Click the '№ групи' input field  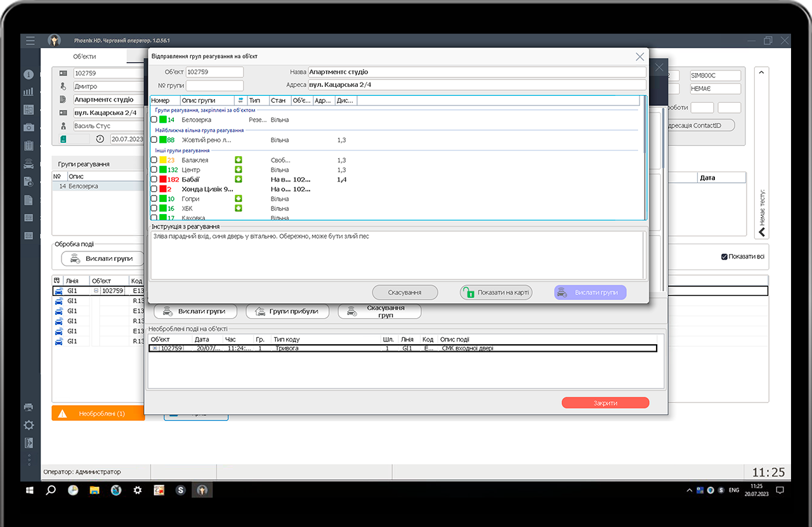tap(214, 85)
